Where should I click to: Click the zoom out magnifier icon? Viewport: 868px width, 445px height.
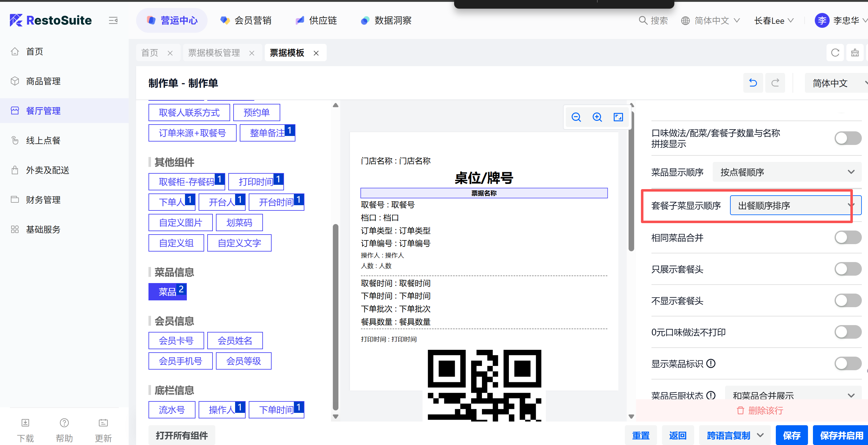(x=576, y=117)
